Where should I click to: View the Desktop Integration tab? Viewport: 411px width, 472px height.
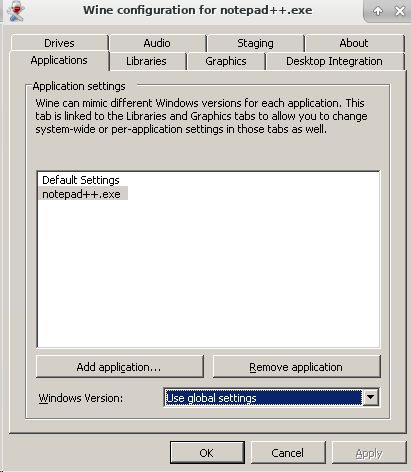pos(334,61)
